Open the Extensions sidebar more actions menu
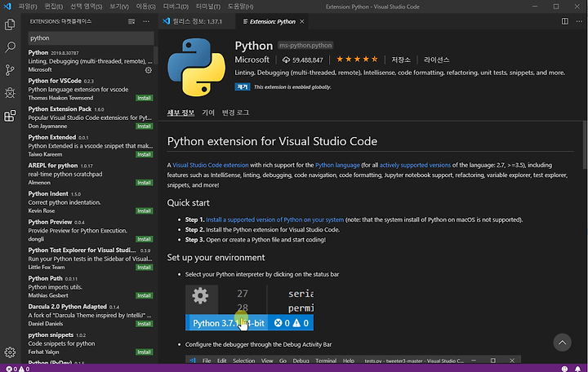 146,21
